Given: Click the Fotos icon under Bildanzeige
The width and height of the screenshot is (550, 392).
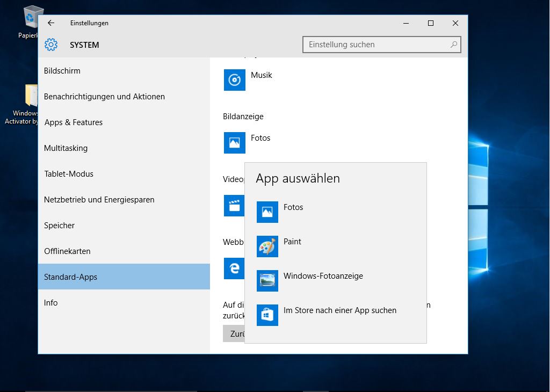Looking at the screenshot, I should click(235, 143).
